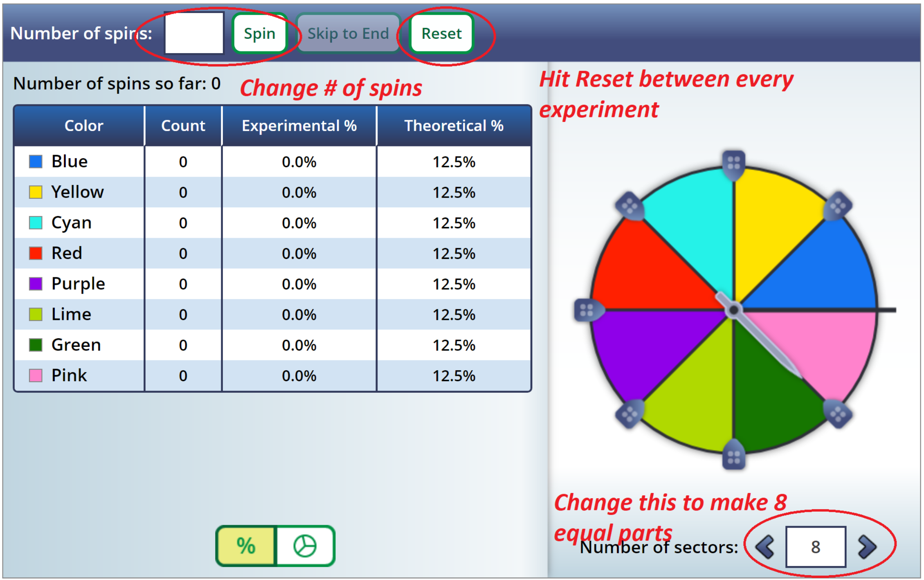
Task: Click the Experimental % column header
Action: click(299, 126)
